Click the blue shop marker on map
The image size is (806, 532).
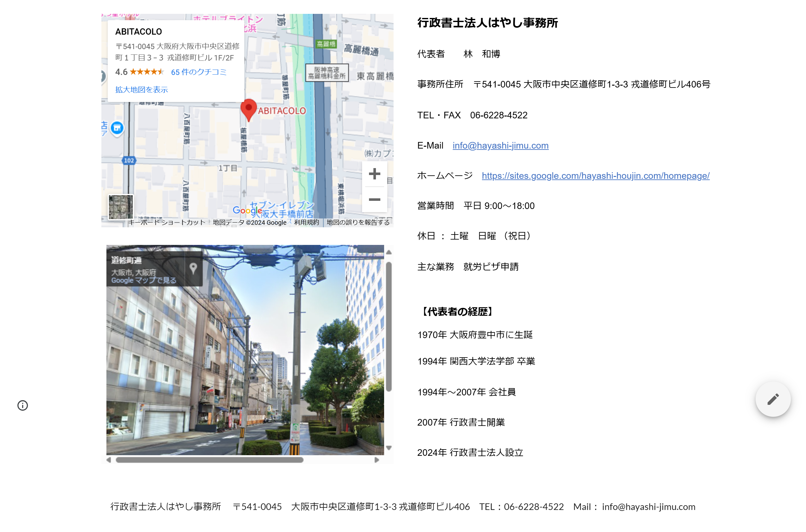(117, 128)
